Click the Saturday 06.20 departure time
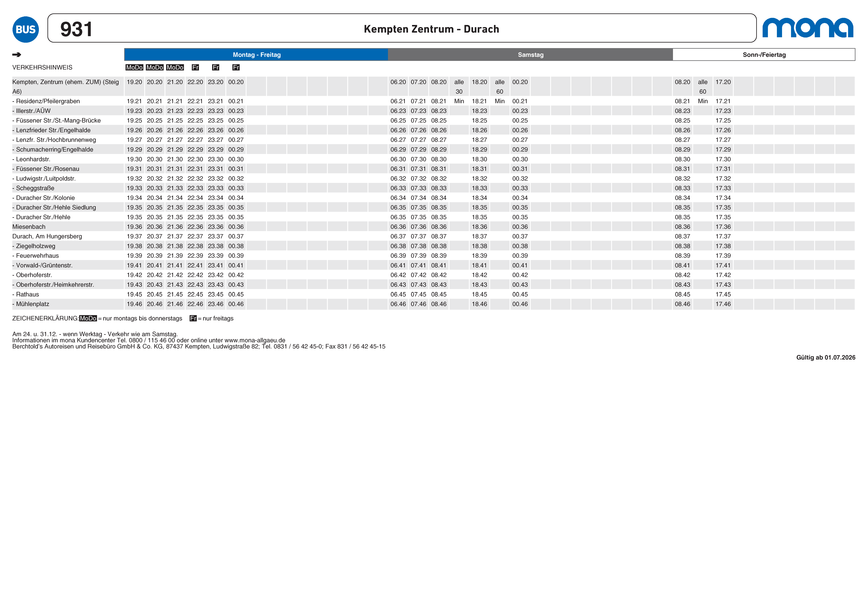Screen dimensions: 868x614 coord(398,82)
